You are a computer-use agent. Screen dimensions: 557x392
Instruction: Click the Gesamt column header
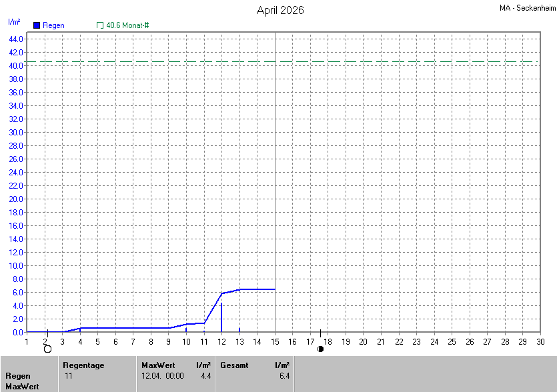coord(234,365)
